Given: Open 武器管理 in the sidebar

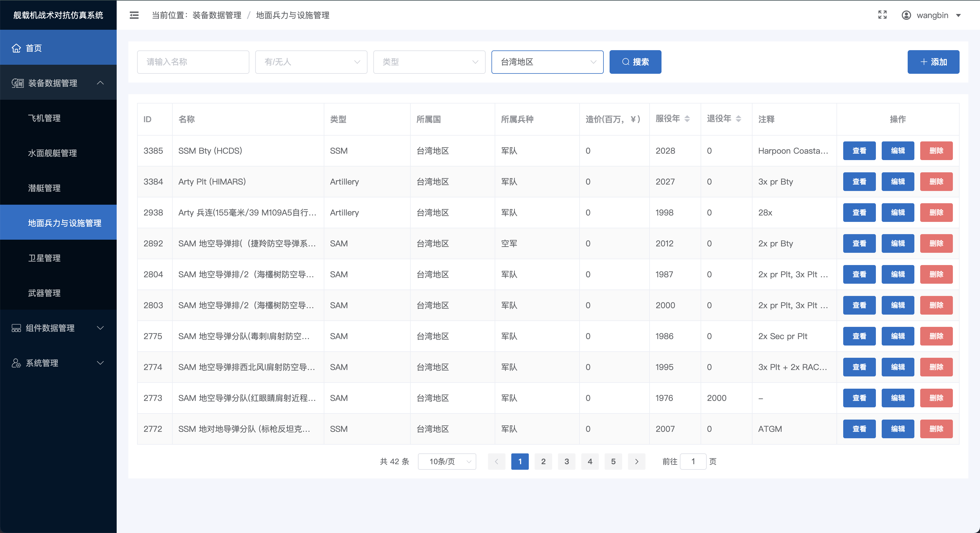Looking at the screenshot, I should point(58,293).
